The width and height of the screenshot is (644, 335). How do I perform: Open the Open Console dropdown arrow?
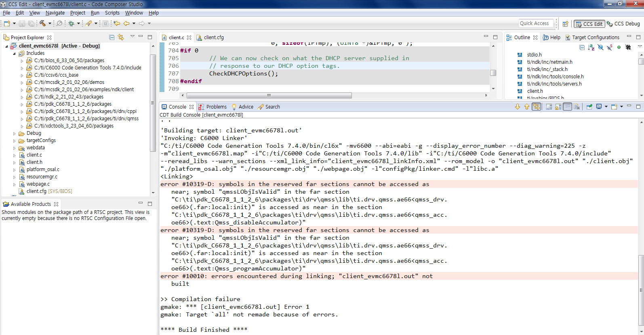coord(621,107)
